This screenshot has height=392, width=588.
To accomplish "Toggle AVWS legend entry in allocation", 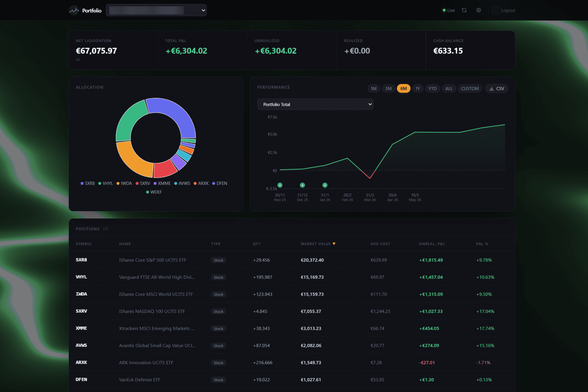I will pos(182,183).
